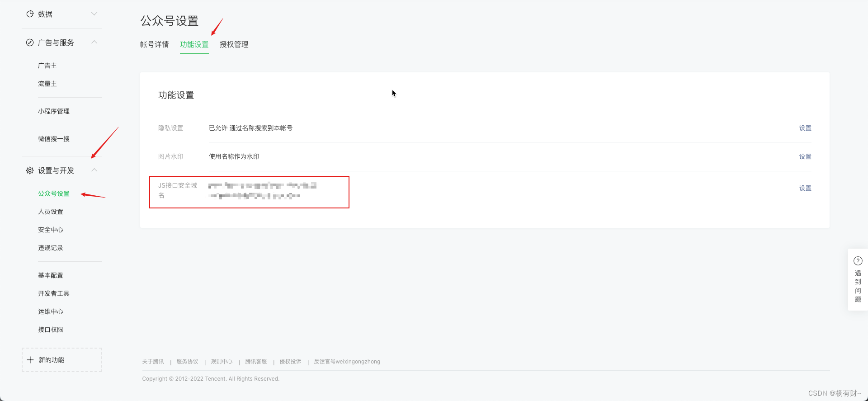This screenshot has height=401, width=868.
Task: Open 腾讯客服 footer link
Action: [x=256, y=362]
